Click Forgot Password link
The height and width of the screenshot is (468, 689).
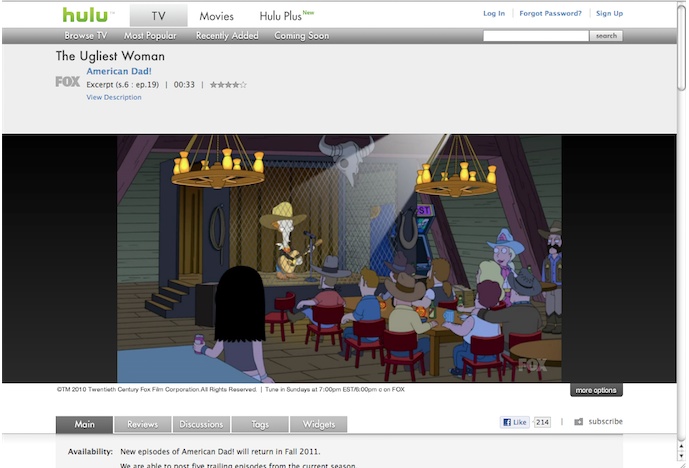tap(550, 14)
